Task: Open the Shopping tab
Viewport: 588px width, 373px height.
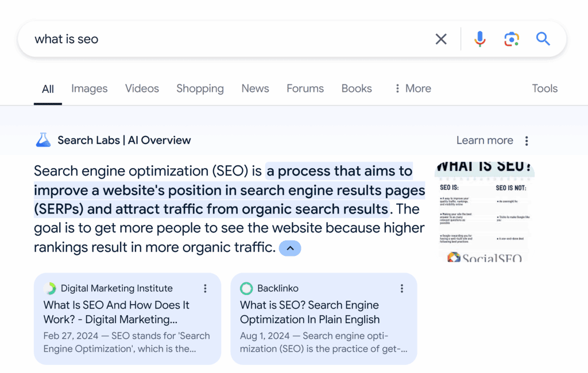Action: tap(200, 88)
